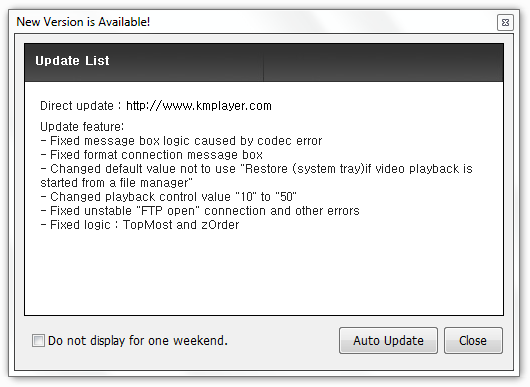Click the "Update List" header
Screen dimensions: 530x387
click(x=72, y=61)
